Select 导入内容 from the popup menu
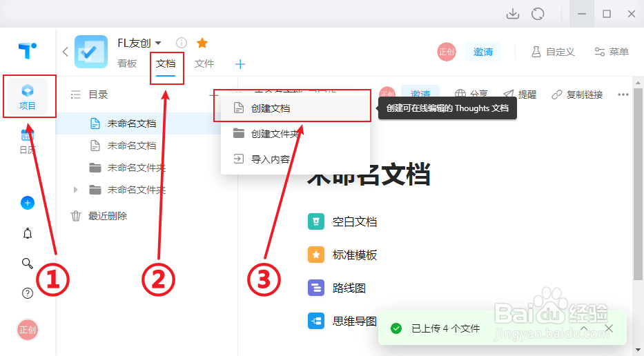Viewport: 644px width, 356px height. pyautogui.click(x=295, y=159)
